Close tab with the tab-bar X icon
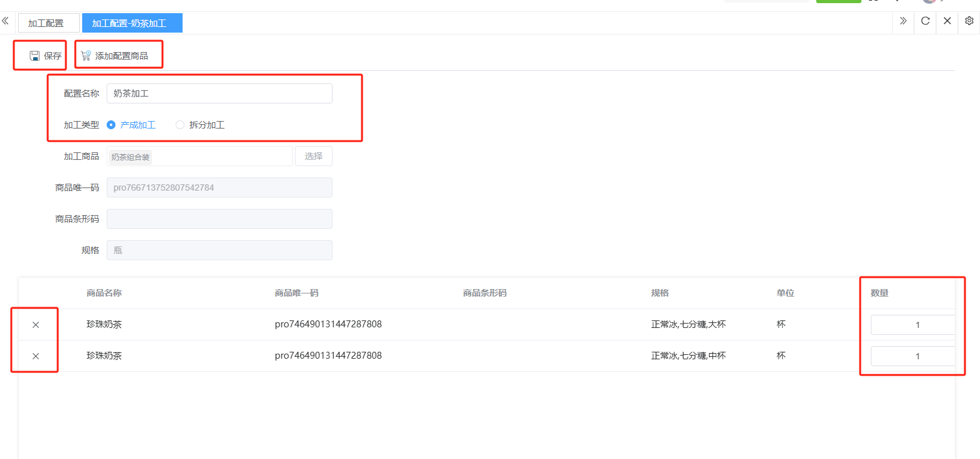The width and height of the screenshot is (980, 459). coord(947,21)
